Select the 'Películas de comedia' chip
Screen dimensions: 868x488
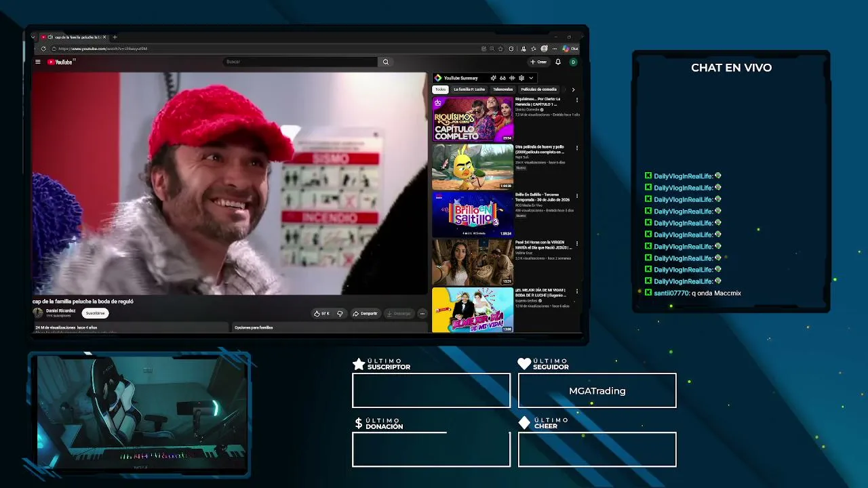pos(539,89)
